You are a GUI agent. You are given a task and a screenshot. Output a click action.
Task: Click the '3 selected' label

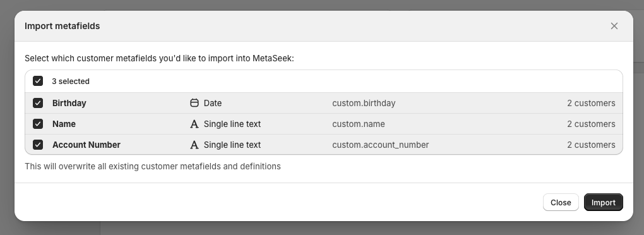[x=71, y=81]
